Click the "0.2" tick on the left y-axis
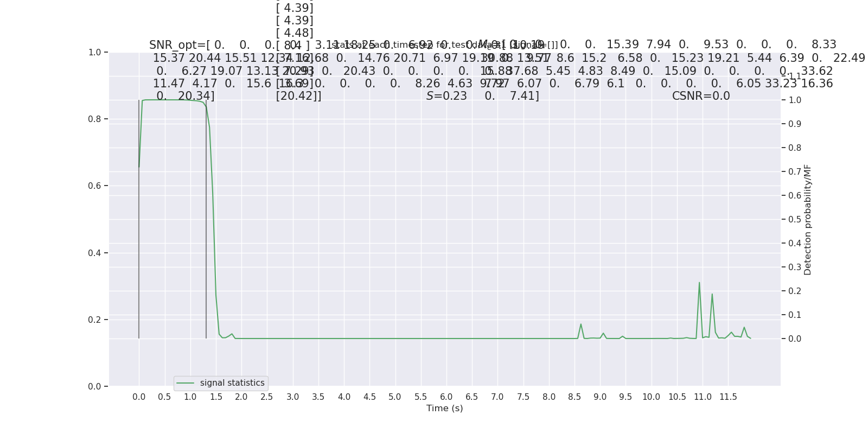Image resolution: width=868 pixels, height=434 pixels. [x=94, y=320]
